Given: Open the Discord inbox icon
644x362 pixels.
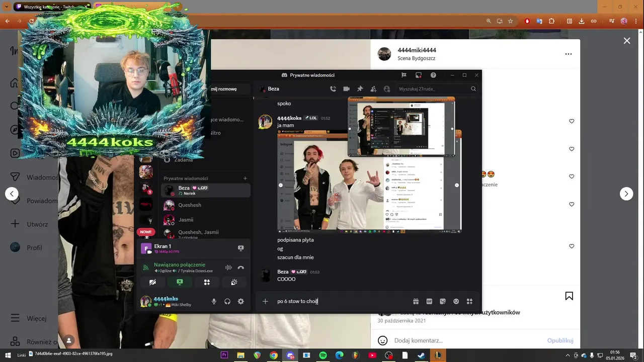Looking at the screenshot, I should point(418,75).
